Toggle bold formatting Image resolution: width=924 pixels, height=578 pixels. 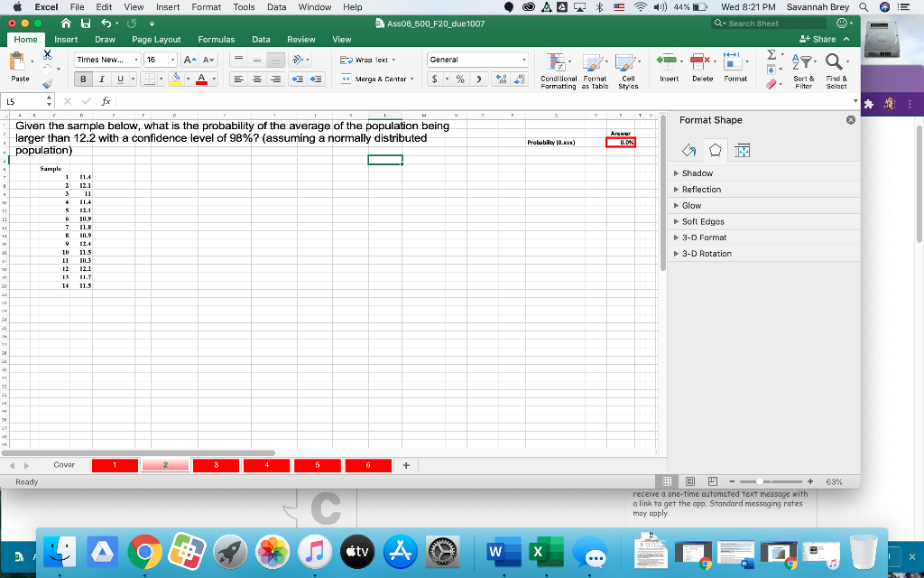(x=82, y=79)
